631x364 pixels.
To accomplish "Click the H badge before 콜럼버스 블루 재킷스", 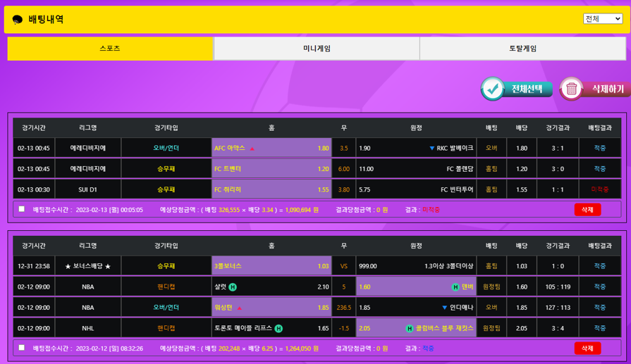I will [410, 328].
